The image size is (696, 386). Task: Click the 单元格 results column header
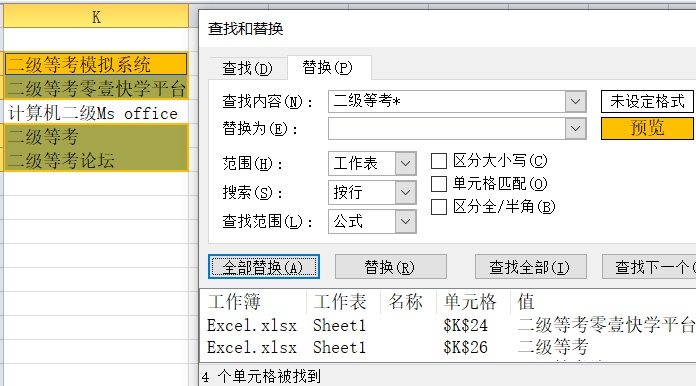[473, 302]
